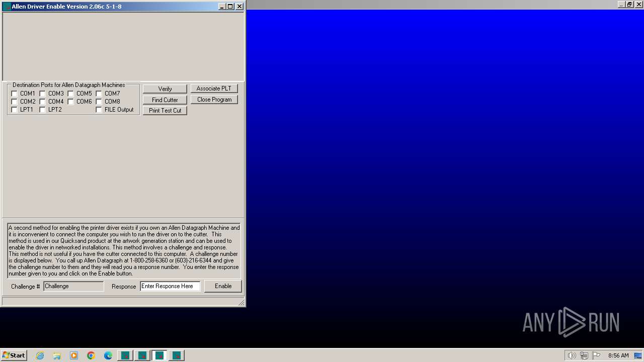Close the background window at top right
Screen dimensions: 644x362
[638, 5]
